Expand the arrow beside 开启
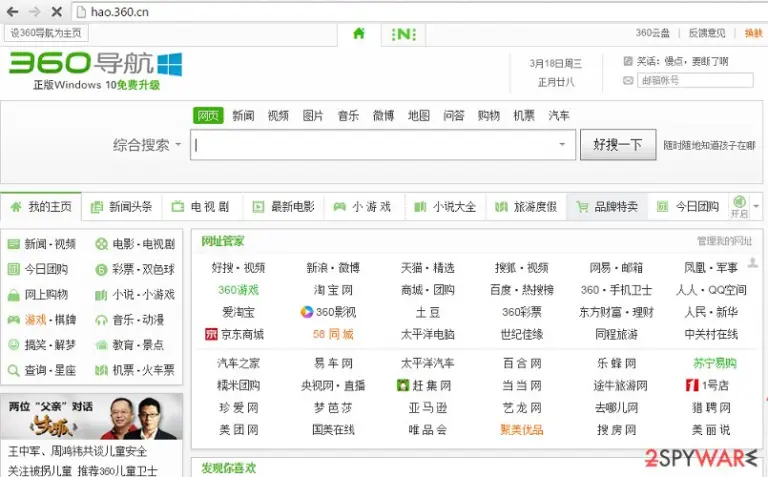Screen dimensions: 768x477 756,206
